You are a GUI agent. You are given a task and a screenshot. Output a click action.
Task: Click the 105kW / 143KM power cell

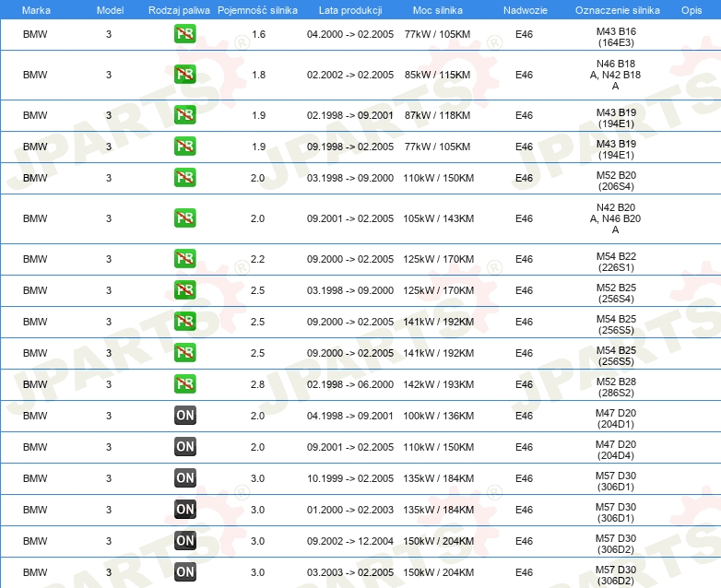coord(439,218)
